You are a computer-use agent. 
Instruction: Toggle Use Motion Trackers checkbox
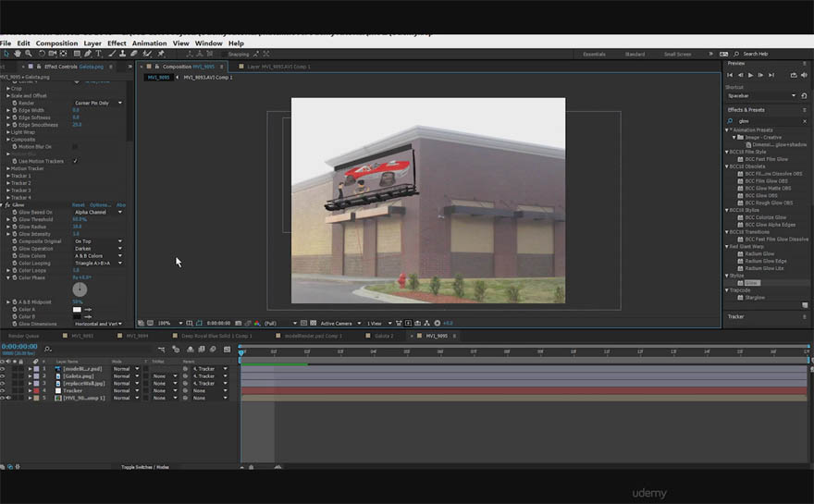pyautogui.click(x=76, y=161)
